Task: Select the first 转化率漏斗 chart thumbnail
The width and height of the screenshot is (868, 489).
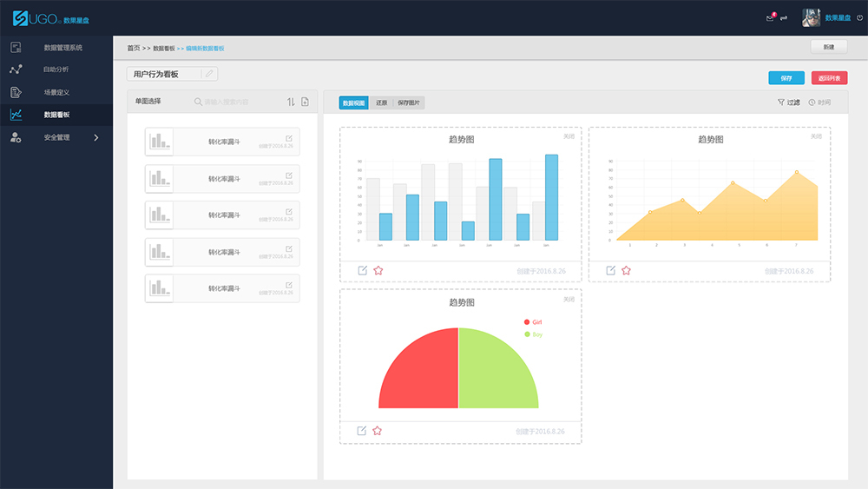Action: tap(160, 142)
